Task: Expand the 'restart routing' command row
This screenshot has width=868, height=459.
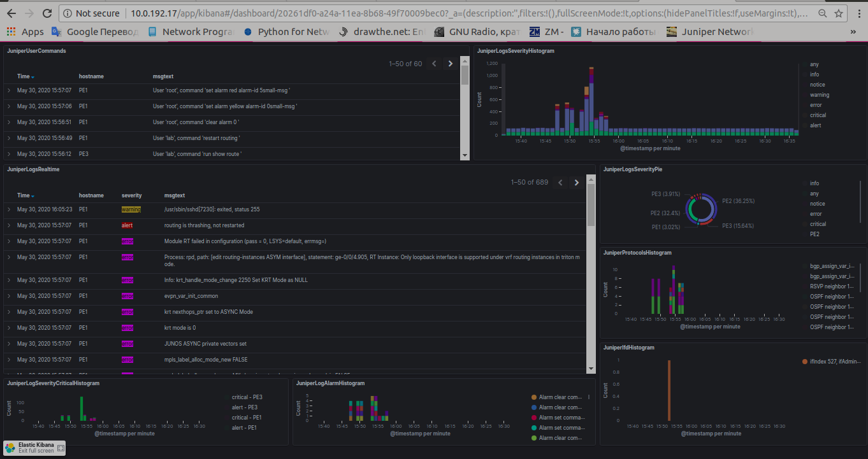Action: click(x=9, y=138)
